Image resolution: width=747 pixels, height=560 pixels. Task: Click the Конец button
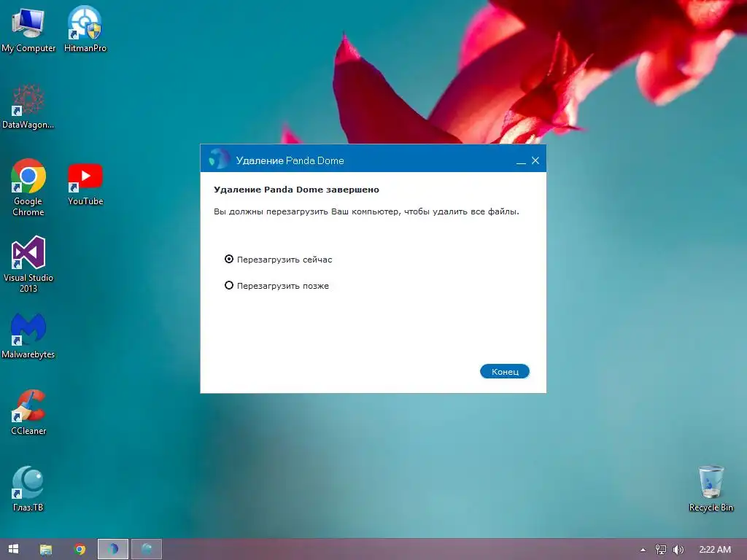505,371
